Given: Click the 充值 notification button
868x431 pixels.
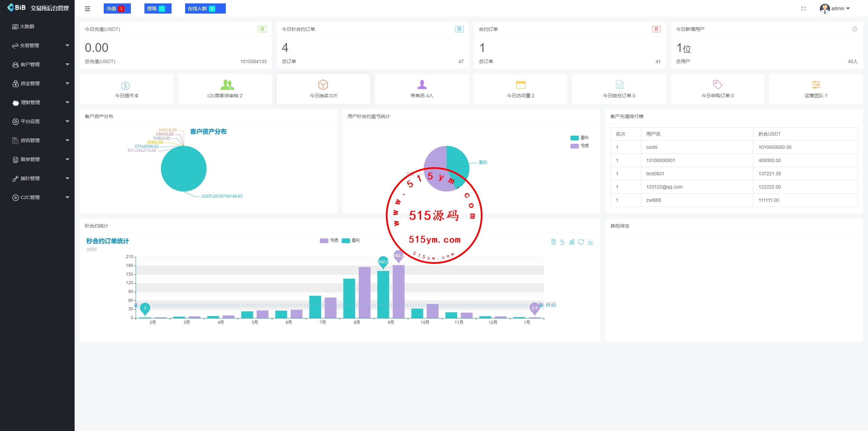Looking at the screenshot, I should tap(117, 9).
